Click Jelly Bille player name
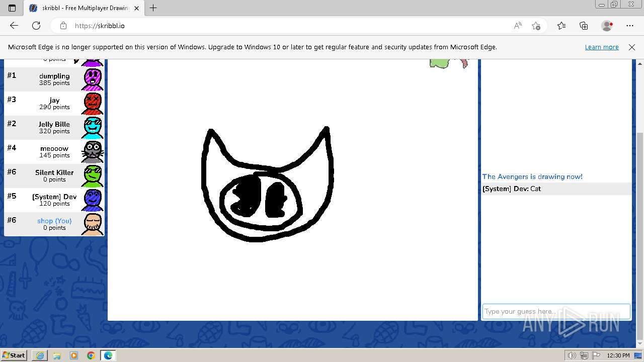The width and height of the screenshot is (644, 362). click(54, 124)
